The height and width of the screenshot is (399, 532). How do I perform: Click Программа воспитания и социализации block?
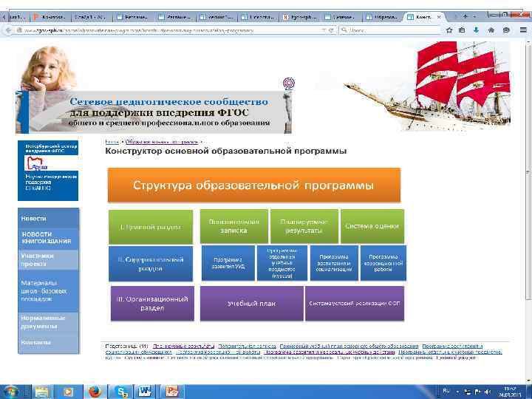pos(334,263)
